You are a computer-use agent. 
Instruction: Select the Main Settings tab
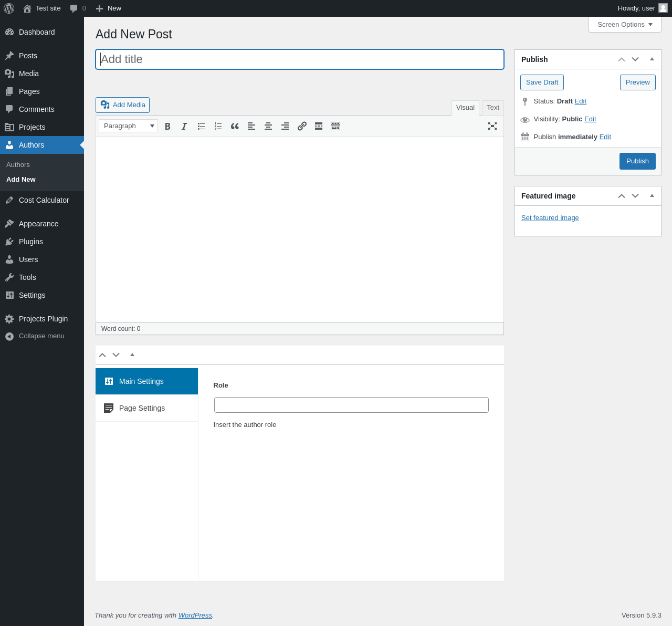[x=146, y=381]
